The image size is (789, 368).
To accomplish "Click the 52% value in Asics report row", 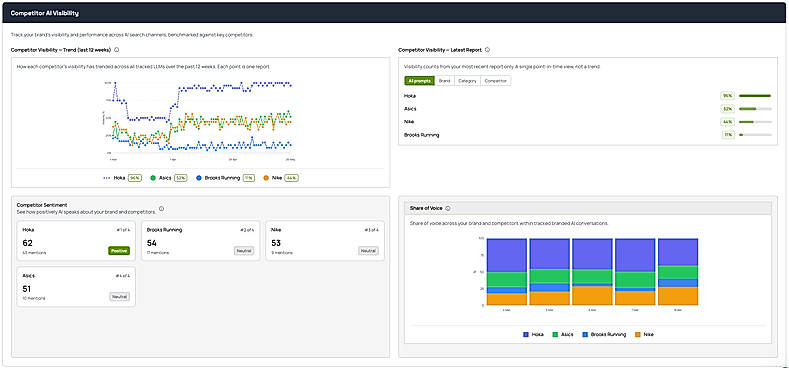I will click(x=728, y=108).
